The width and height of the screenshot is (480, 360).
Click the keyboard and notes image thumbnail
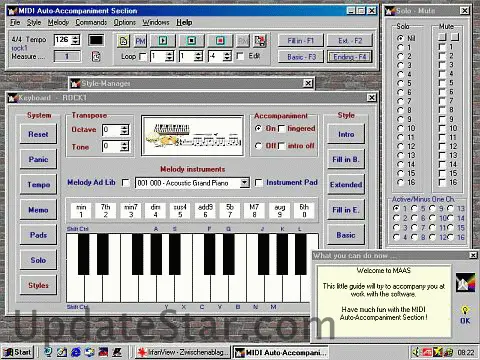(193, 136)
